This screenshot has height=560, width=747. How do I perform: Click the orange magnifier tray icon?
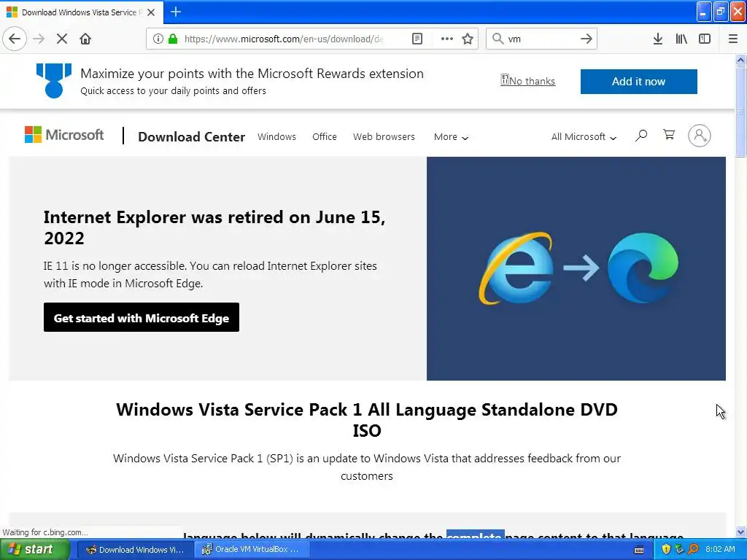coord(694,550)
